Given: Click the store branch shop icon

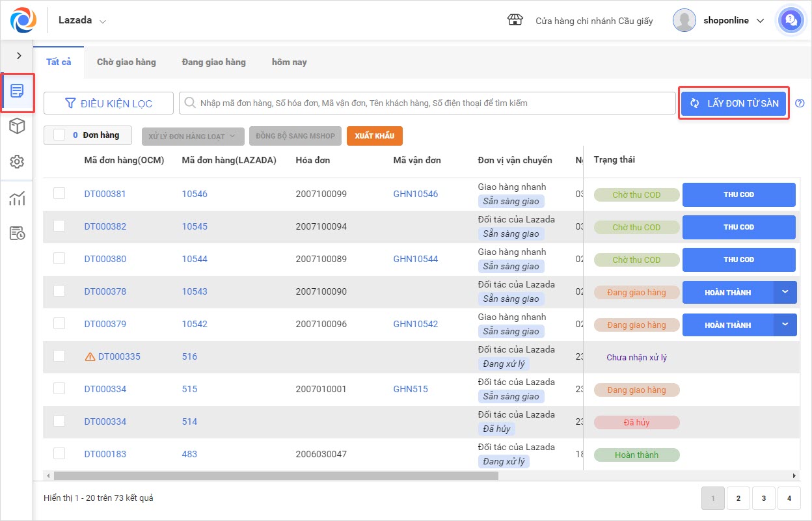Looking at the screenshot, I should click(515, 20).
